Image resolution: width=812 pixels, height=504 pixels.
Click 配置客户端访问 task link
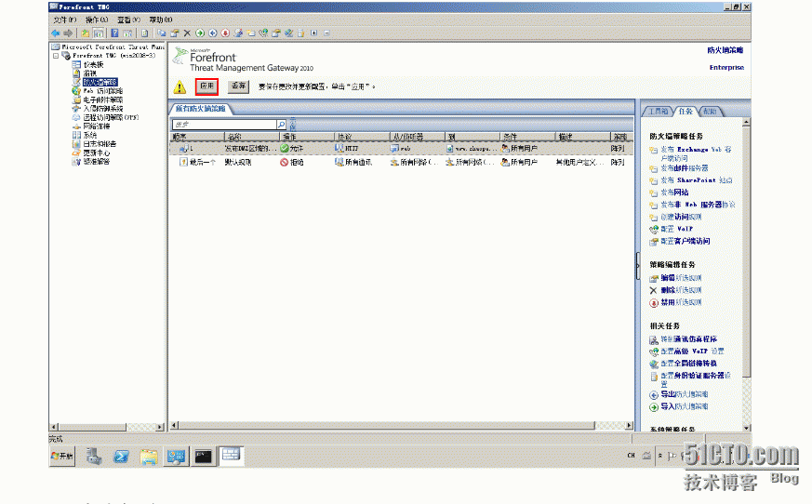(x=686, y=241)
